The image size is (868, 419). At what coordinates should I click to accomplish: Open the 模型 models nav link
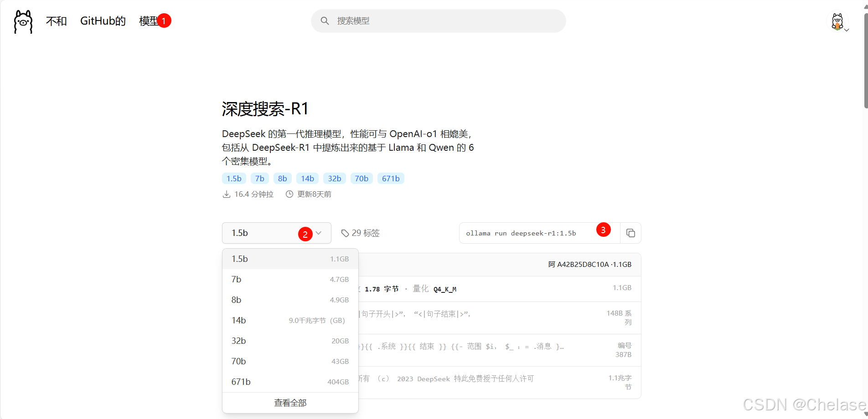149,21
